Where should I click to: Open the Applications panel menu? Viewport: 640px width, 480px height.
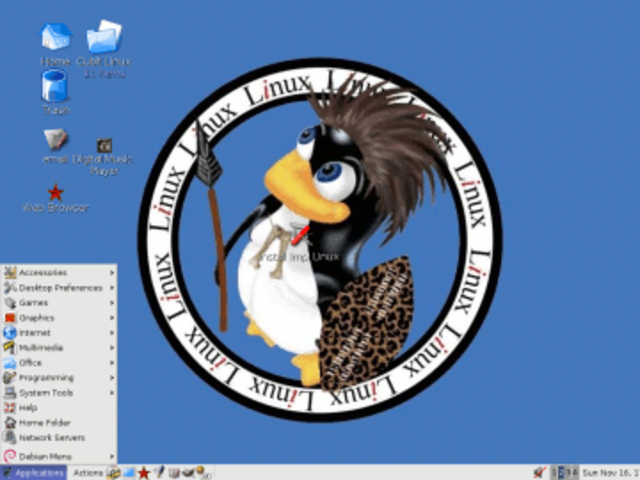[x=33, y=473]
